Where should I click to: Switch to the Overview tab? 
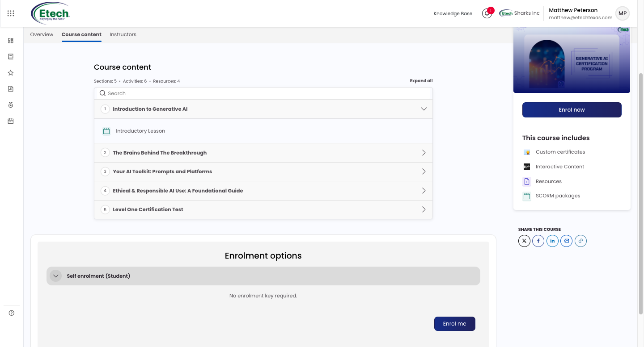coord(42,34)
